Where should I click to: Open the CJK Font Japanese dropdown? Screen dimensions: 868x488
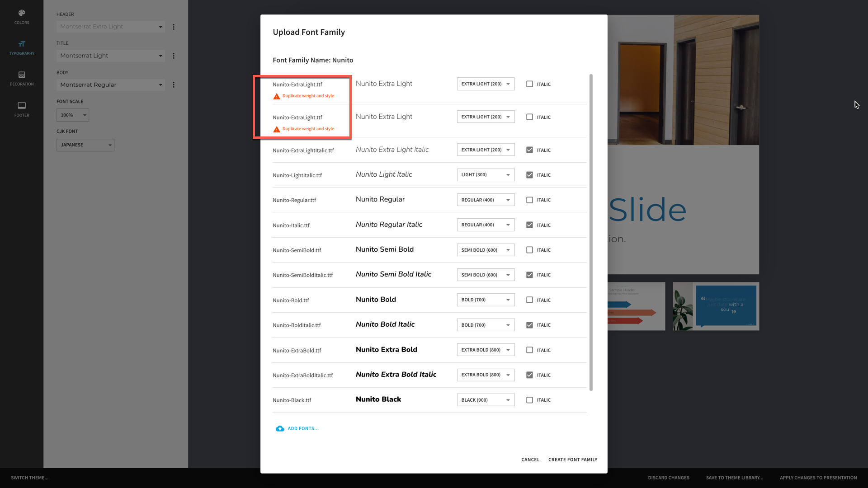[x=85, y=145]
